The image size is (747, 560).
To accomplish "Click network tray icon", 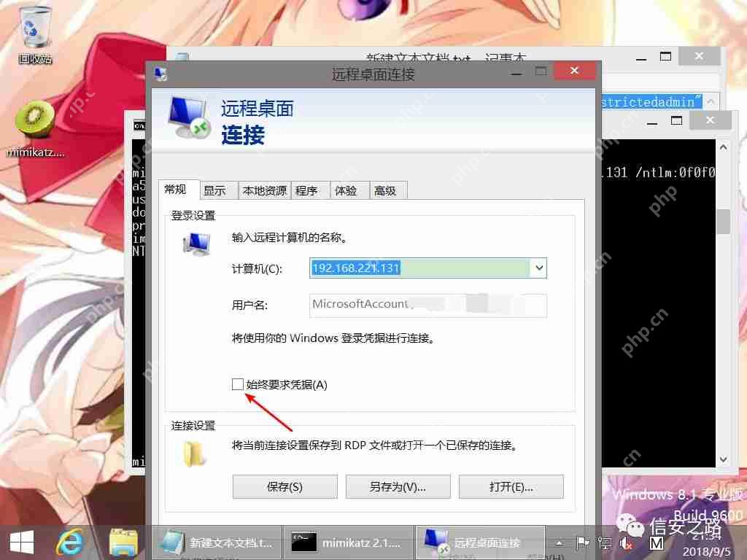I will pos(605,542).
